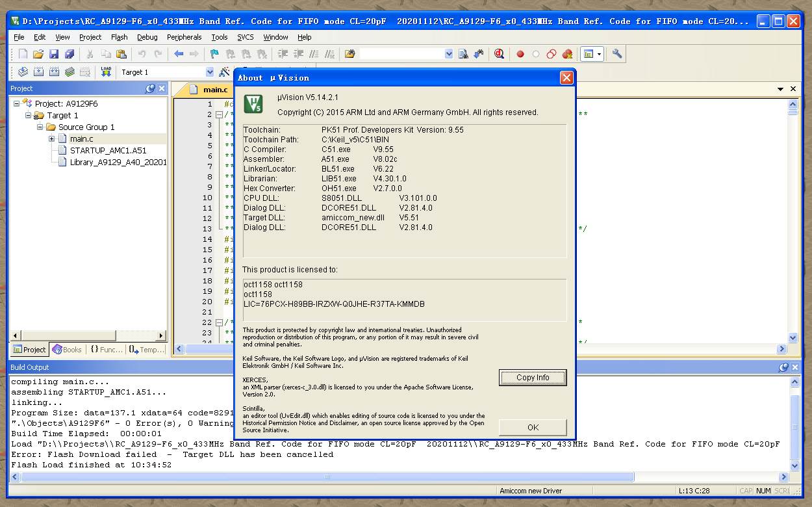812x507 pixels.
Task: Click the Comment selection icon
Action: pyautogui.click(x=314, y=54)
